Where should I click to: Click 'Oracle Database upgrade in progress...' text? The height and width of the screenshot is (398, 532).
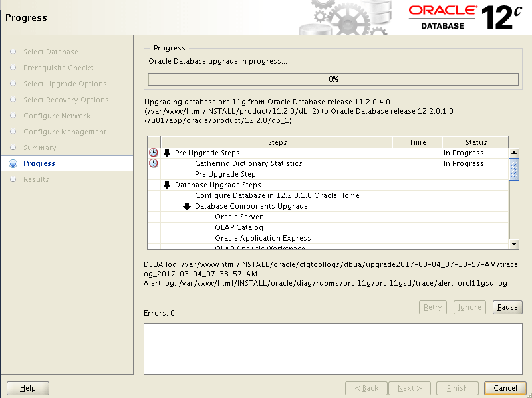[x=217, y=61]
